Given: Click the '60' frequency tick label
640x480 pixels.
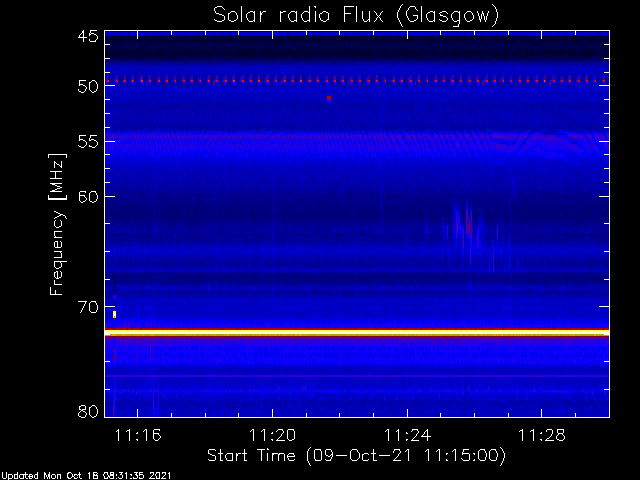Looking at the screenshot, I should point(88,197).
